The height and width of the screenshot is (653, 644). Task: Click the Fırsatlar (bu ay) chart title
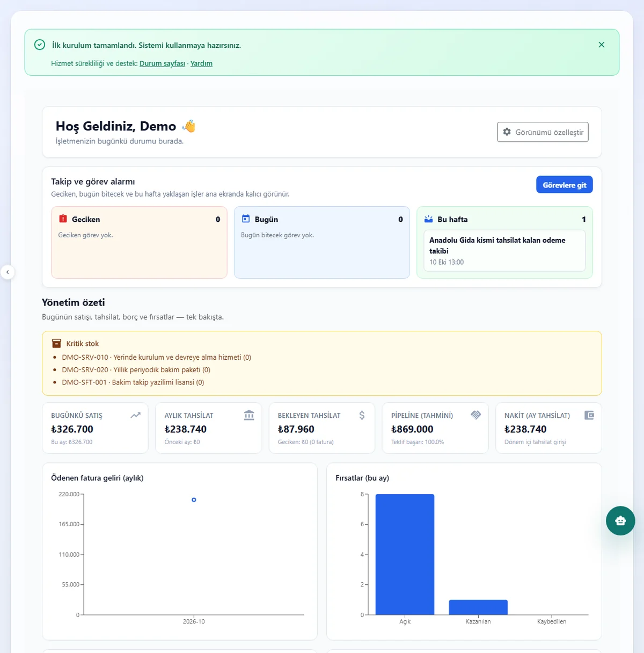(362, 478)
